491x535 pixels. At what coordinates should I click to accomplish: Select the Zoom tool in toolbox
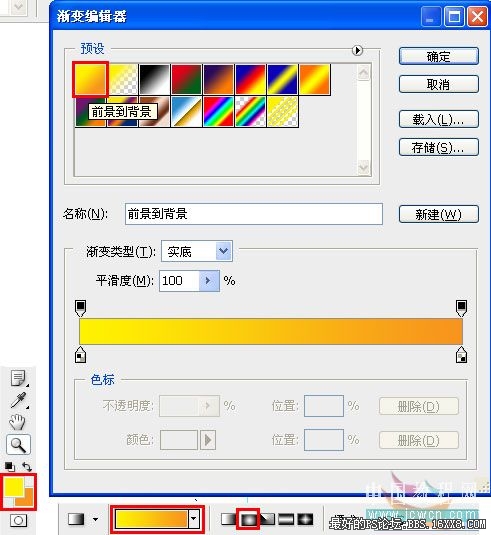[x=18, y=445]
